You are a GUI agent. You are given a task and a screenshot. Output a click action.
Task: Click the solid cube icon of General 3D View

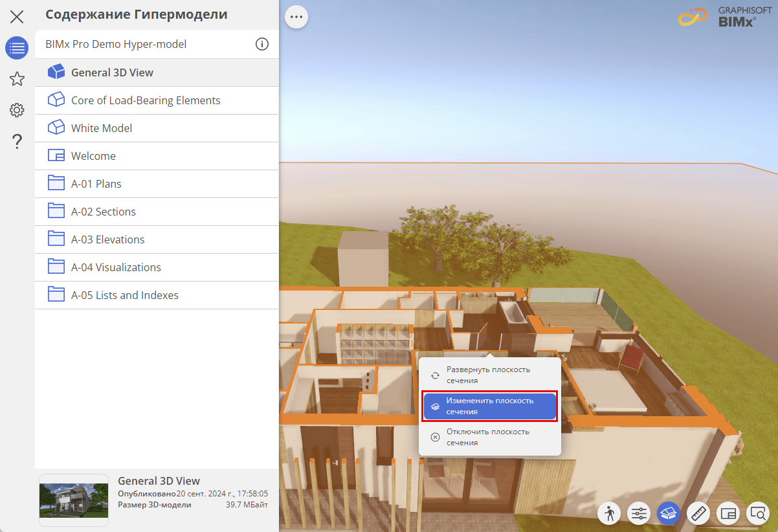point(56,72)
